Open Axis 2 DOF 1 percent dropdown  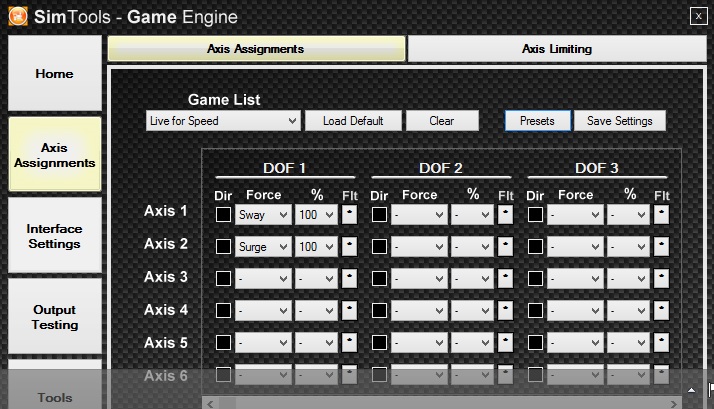pos(316,246)
